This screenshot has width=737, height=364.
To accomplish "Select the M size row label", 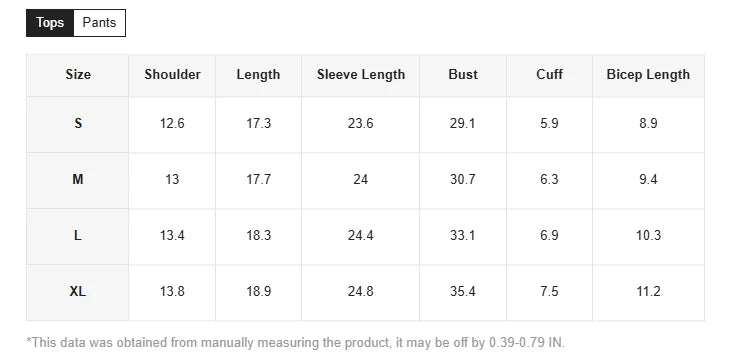I will point(78,180).
